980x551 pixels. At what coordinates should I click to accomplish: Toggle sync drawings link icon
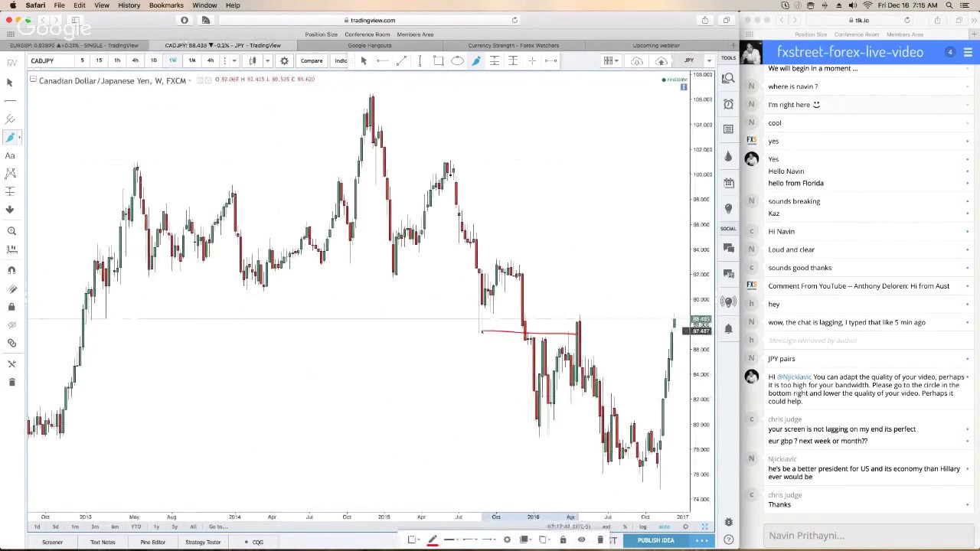[x=11, y=344]
